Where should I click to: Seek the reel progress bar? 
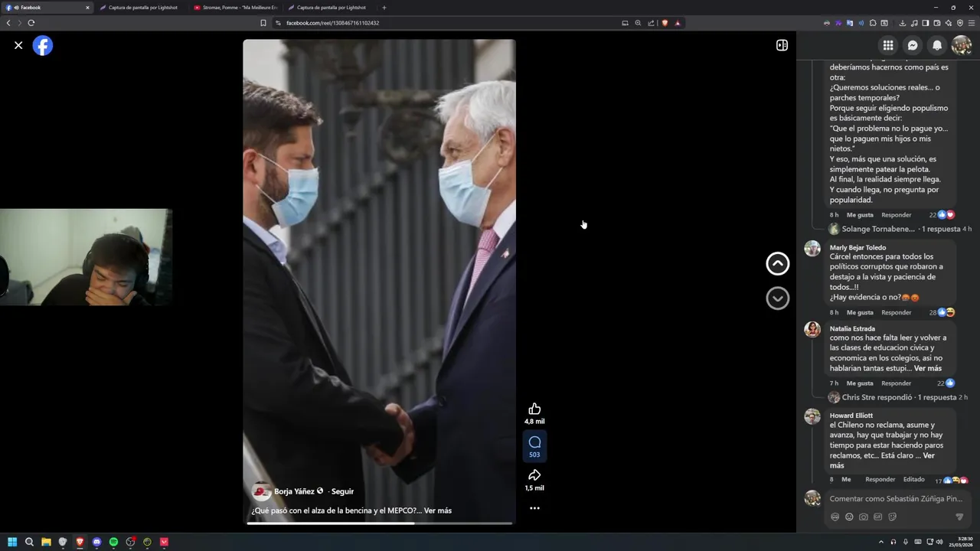pyautogui.click(x=380, y=523)
